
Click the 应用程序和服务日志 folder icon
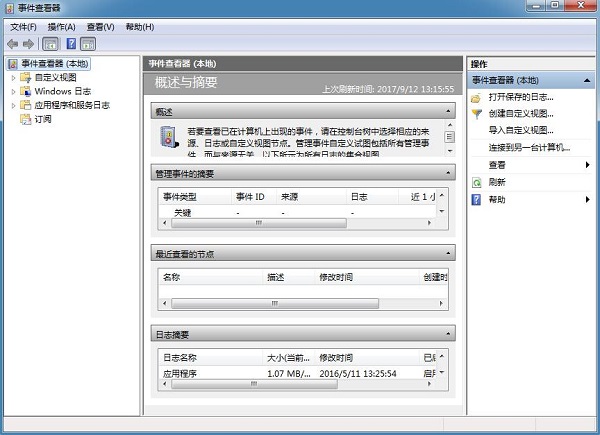pos(26,105)
